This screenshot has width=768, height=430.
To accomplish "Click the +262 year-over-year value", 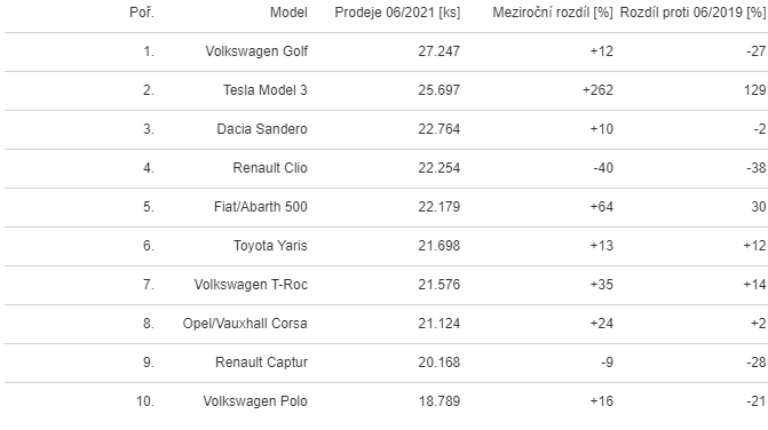I will (596, 91).
